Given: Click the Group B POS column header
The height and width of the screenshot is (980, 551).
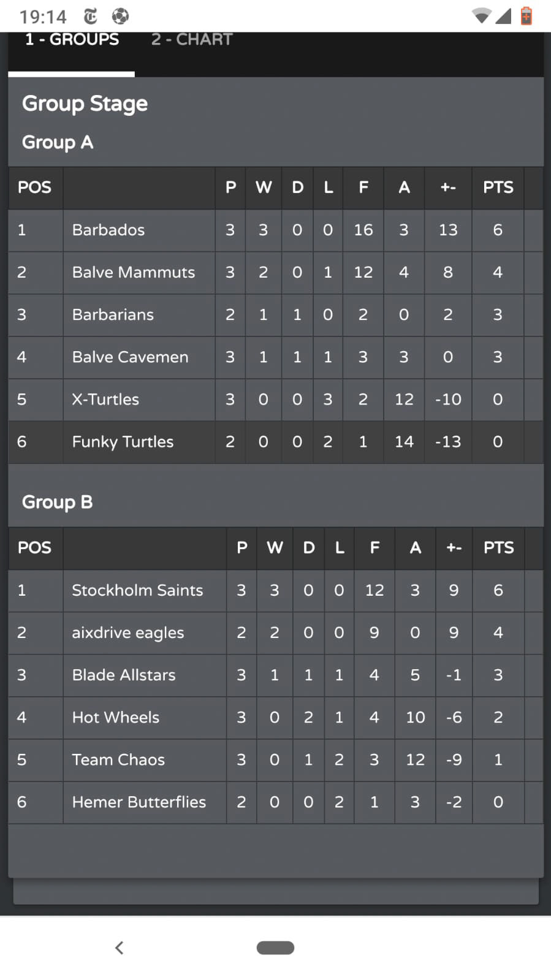Looking at the screenshot, I should pyautogui.click(x=34, y=548).
